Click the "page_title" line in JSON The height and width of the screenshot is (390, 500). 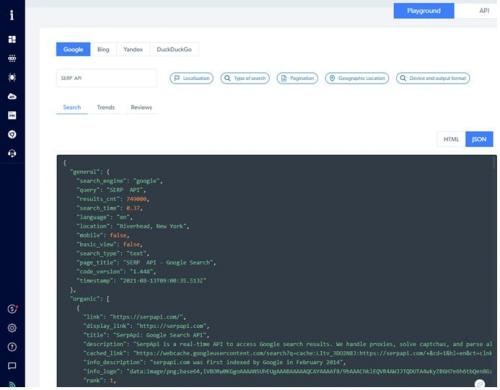click(x=146, y=263)
